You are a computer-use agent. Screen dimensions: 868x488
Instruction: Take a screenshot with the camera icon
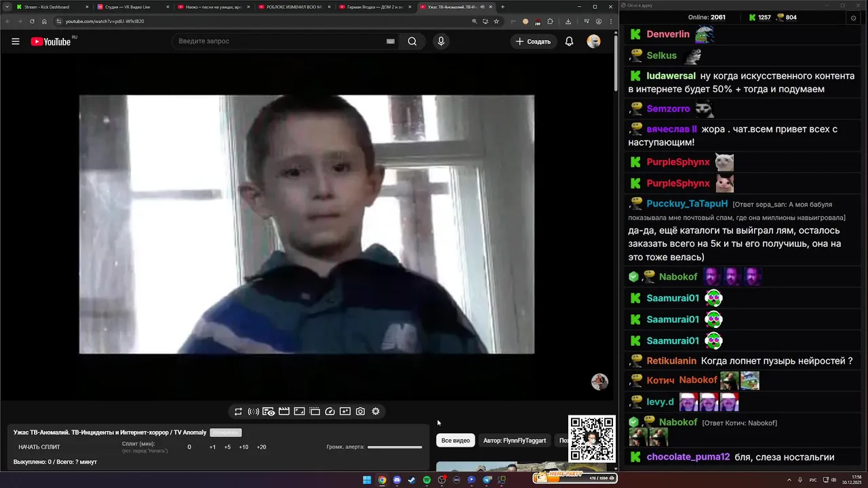(361, 411)
